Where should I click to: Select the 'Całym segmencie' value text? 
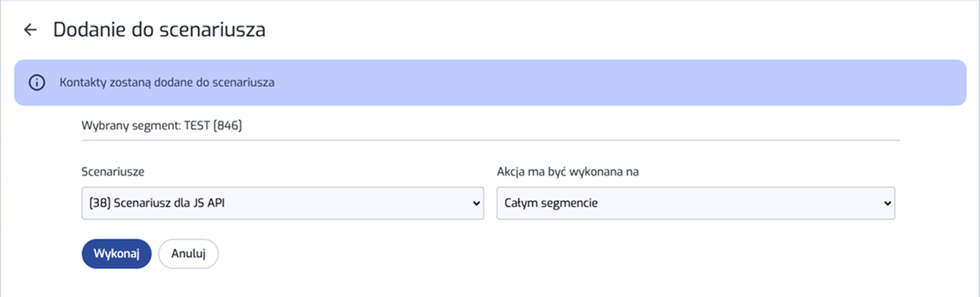(x=551, y=202)
